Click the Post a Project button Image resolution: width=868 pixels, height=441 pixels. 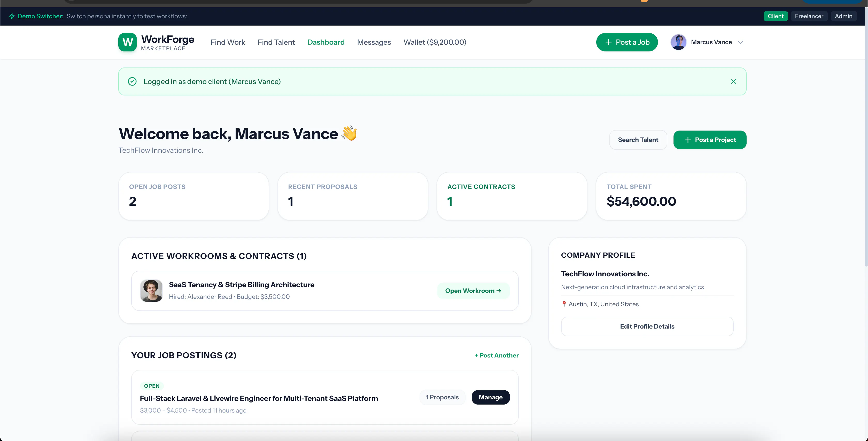point(710,140)
